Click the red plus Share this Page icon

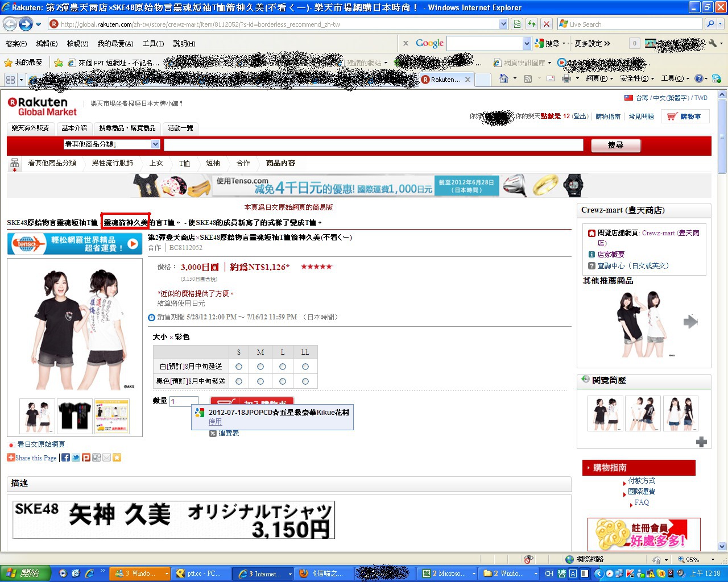11,458
